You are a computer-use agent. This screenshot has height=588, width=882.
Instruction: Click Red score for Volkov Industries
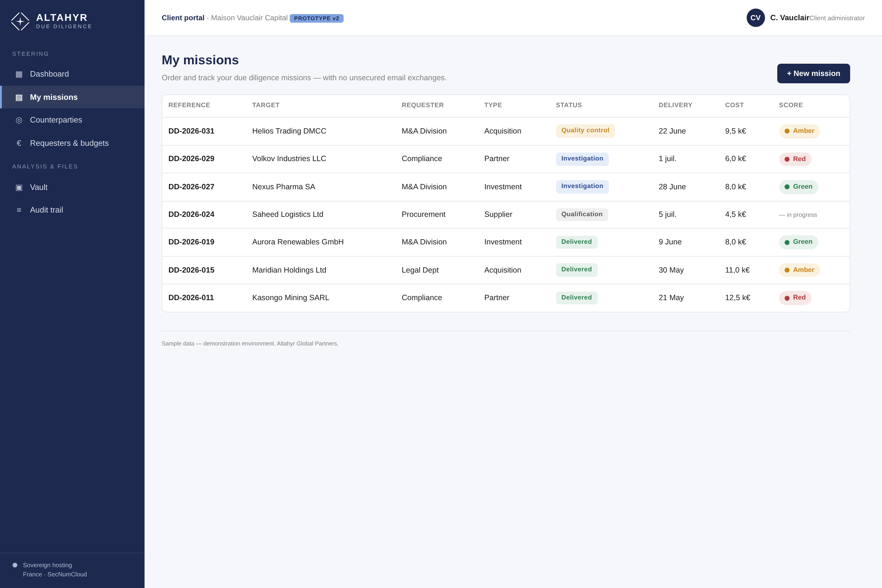pyautogui.click(x=795, y=159)
